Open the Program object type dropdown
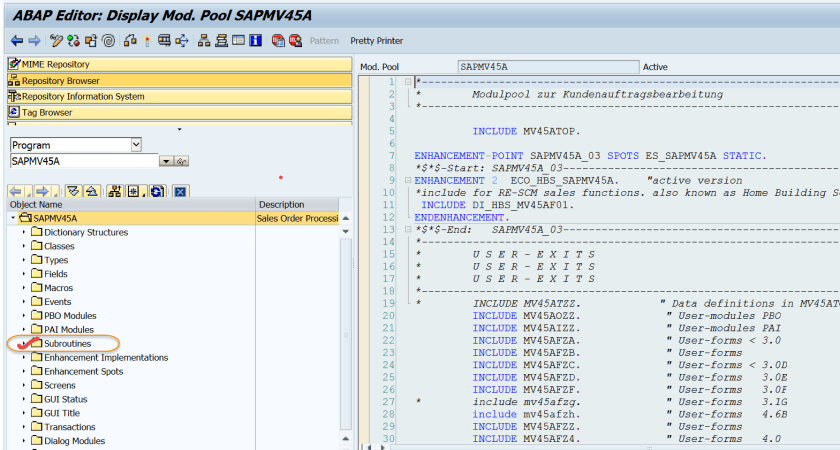Image resolution: width=840 pixels, height=450 pixels. [x=136, y=145]
